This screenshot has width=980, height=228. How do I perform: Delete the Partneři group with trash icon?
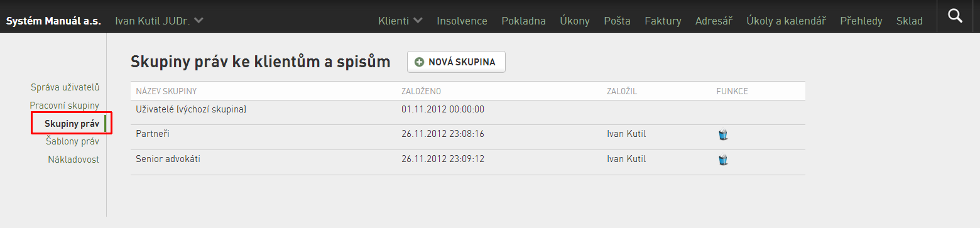coord(722,134)
